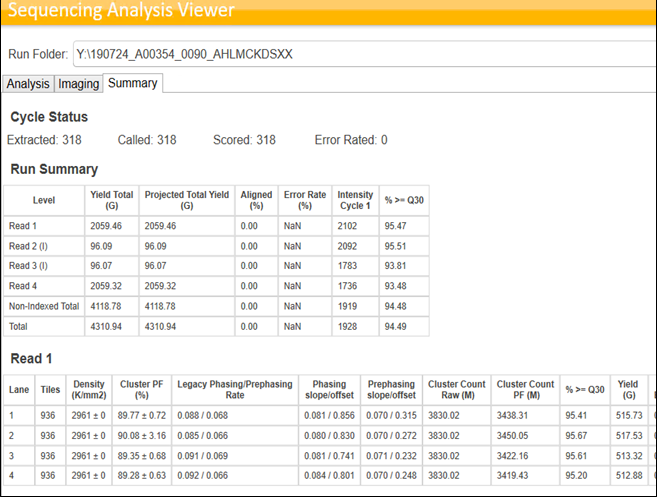Click the lane Q30 value 95.61
Screen dimensions: 657x498
[x=576, y=456]
